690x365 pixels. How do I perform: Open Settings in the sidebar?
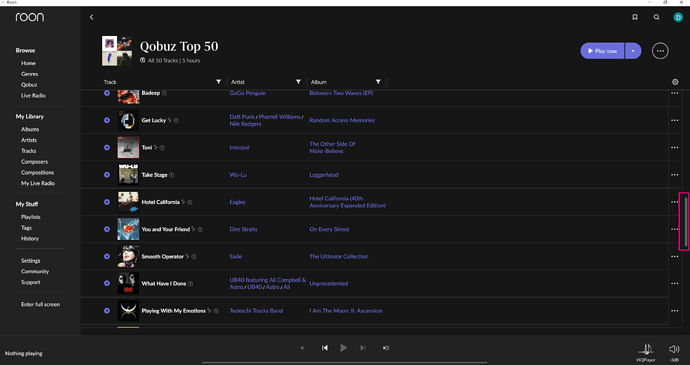point(31,261)
